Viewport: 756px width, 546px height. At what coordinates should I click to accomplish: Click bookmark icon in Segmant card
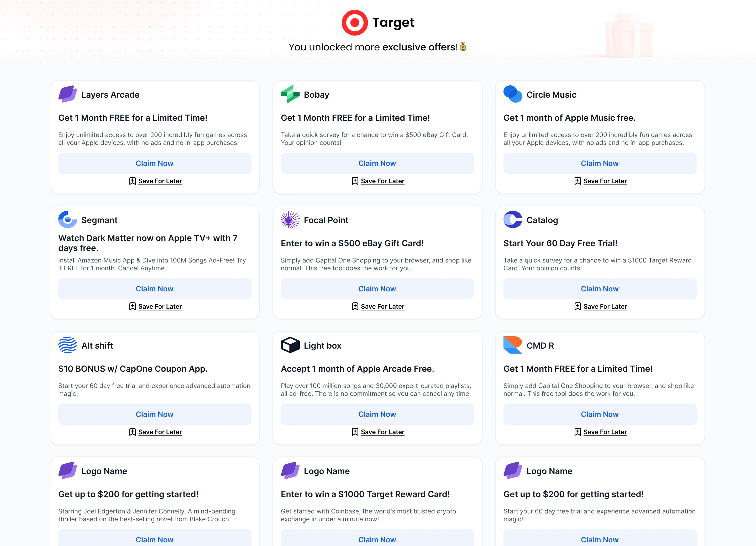pos(132,306)
